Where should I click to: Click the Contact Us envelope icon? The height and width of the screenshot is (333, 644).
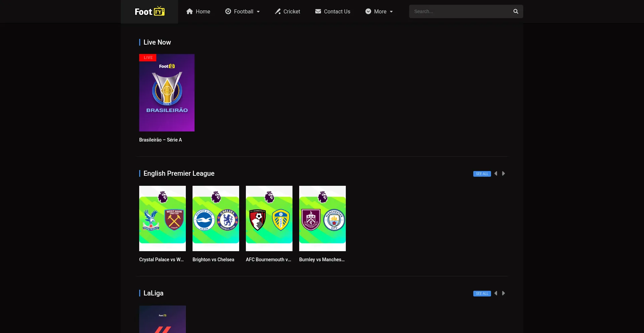pyautogui.click(x=318, y=11)
